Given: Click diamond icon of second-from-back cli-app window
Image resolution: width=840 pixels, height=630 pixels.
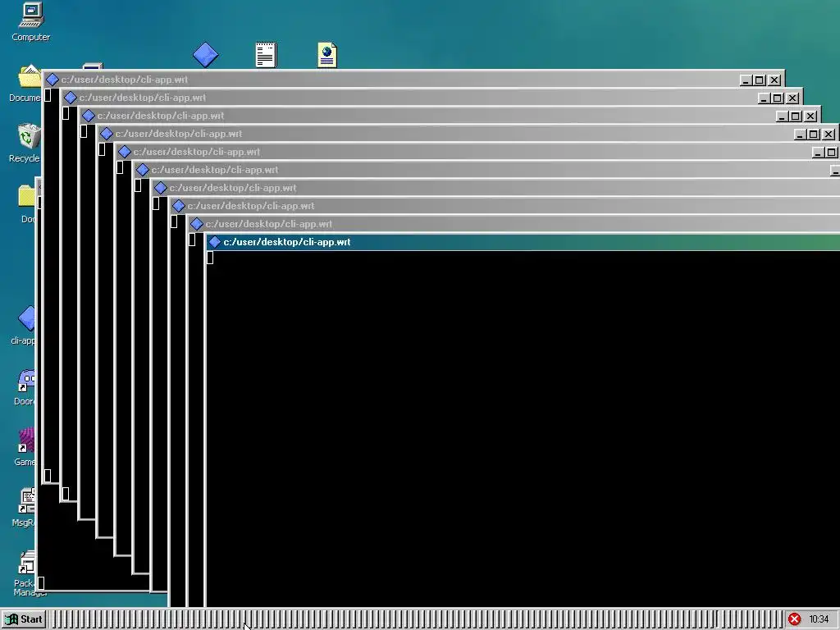Looking at the screenshot, I should coord(71,98).
